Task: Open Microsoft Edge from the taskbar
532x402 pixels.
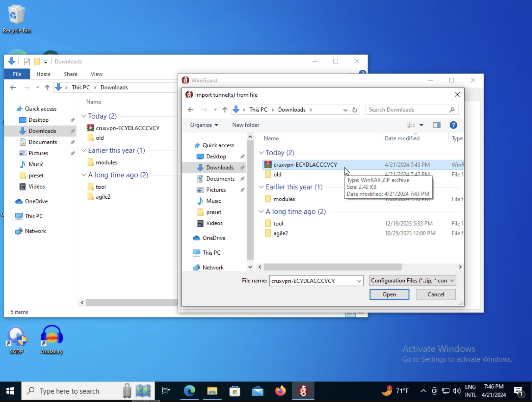Action: (x=190, y=391)
